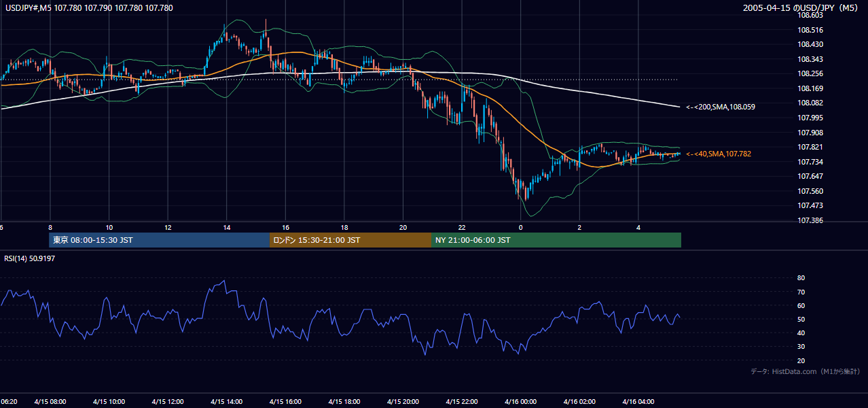The image size is (868, 408).
Task: Click RSI scale value 30
Action: tap(801, 347)
